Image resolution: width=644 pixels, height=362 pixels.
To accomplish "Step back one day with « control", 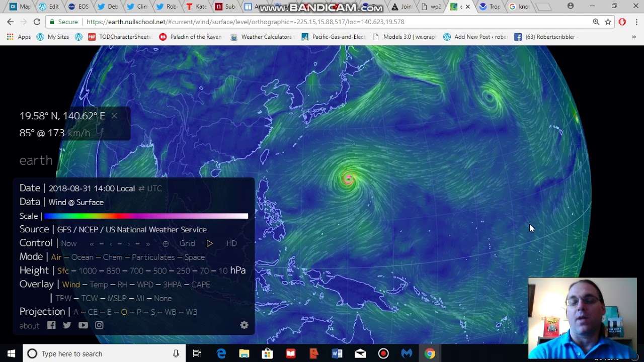I will [x=92, y=243].
